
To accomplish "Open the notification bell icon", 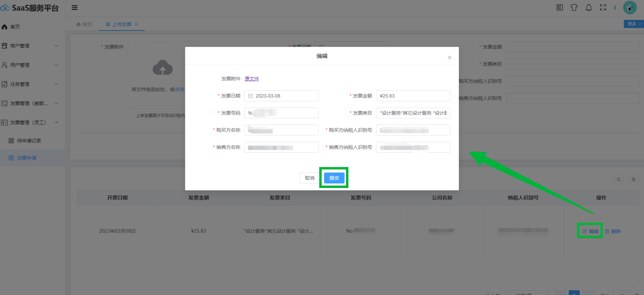I will 588,8.
